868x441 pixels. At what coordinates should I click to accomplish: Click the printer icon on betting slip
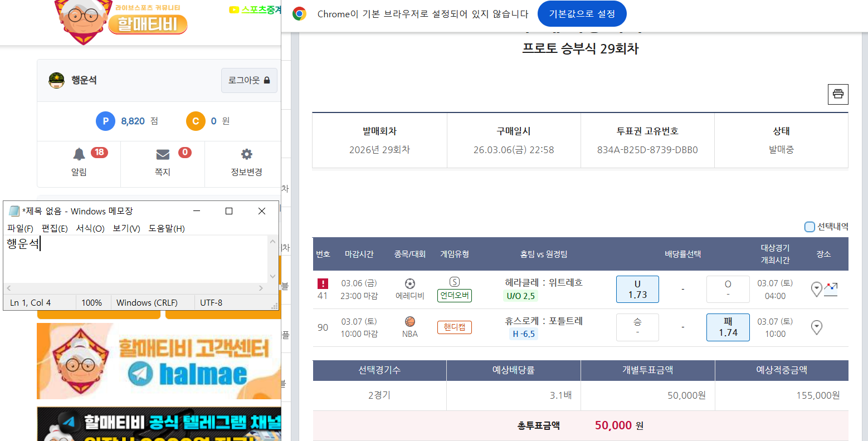coord(838,94)
